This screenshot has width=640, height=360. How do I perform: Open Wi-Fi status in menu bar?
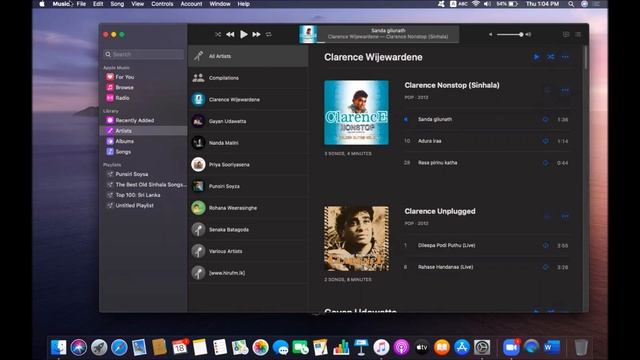[476, 4]
